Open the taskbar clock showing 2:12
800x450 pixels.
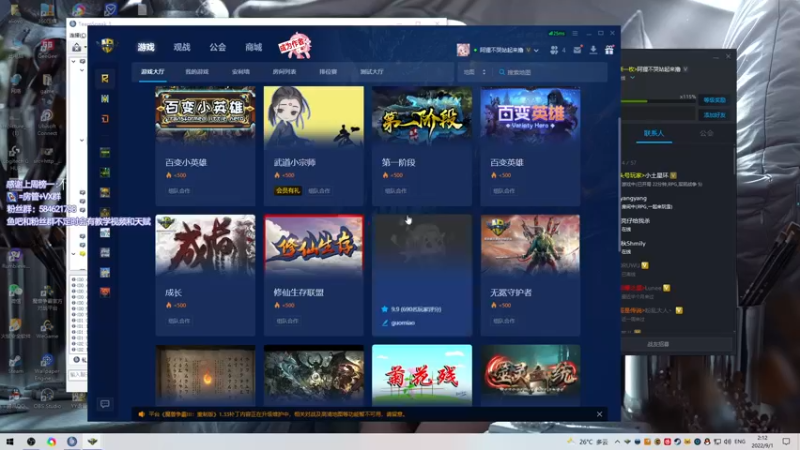(762, 442)
